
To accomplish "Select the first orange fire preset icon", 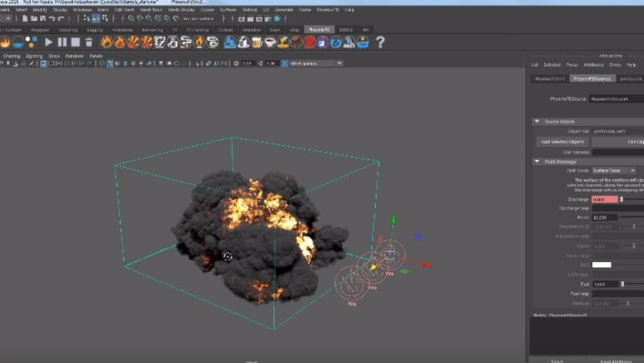I will coord(106,42).
